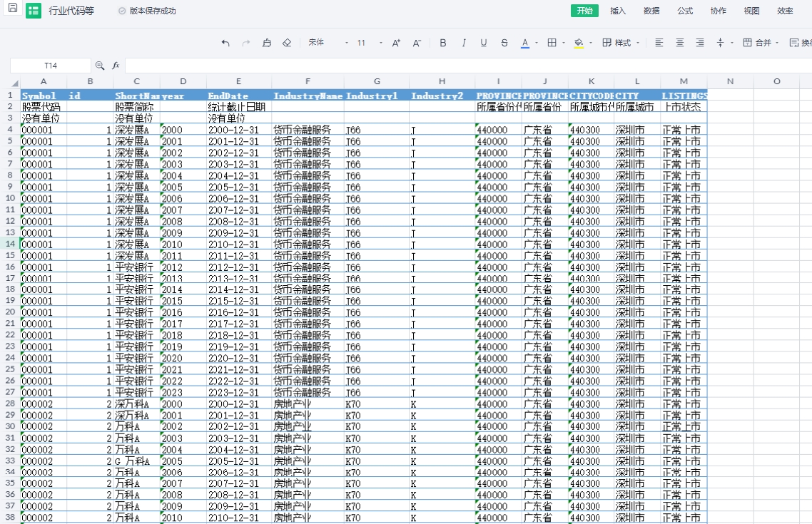Click the format painter icon

pos(266,43)
